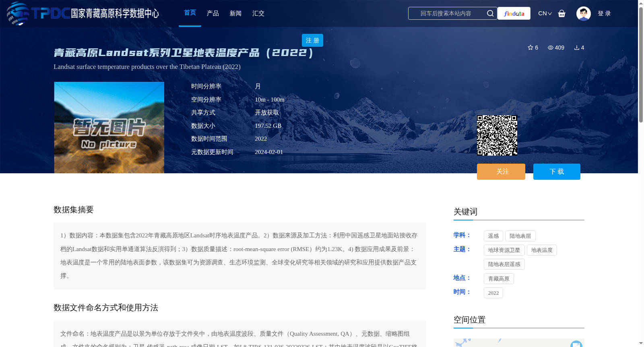Click the download count icon
The width and height of the screenshot is (644, 347).
tap(576, 48)
